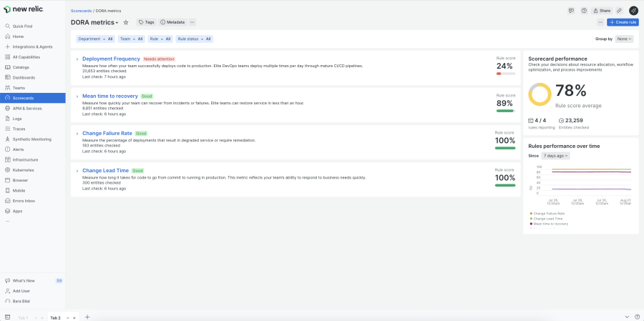Select Scorecards in the sidebar
Screen dimensions: 644x321
pyautogui.click(x=33, y=98)
